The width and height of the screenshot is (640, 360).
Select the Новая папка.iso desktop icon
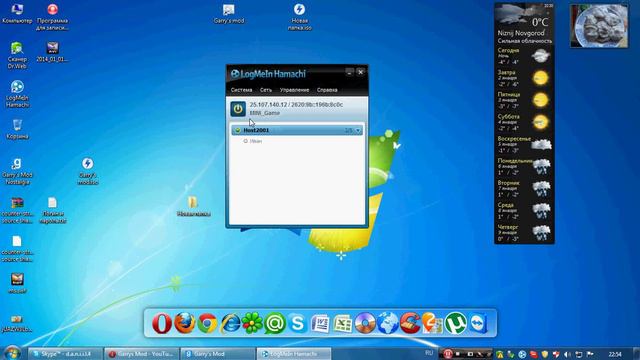coord(299,17)
